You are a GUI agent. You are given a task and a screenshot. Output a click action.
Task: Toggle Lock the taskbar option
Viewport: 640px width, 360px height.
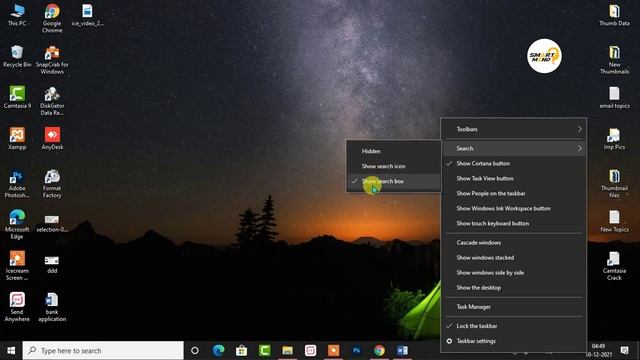pyautogui.click(x=514, y=326)
